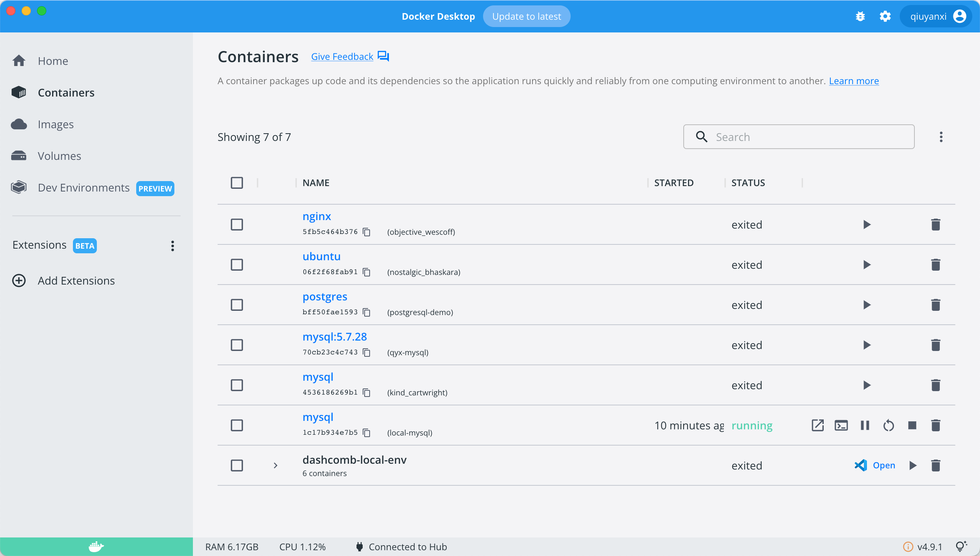
Task: Delete the nginx container
Action: [936, 225]
